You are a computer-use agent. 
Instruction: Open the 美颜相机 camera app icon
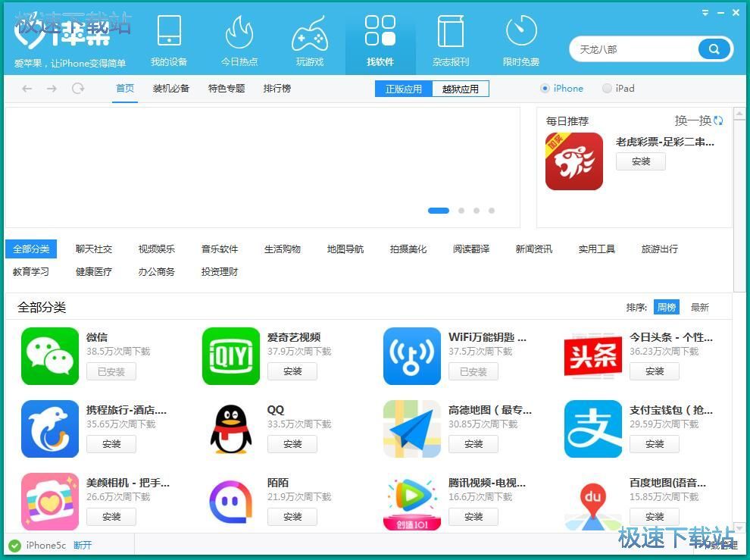50,502
